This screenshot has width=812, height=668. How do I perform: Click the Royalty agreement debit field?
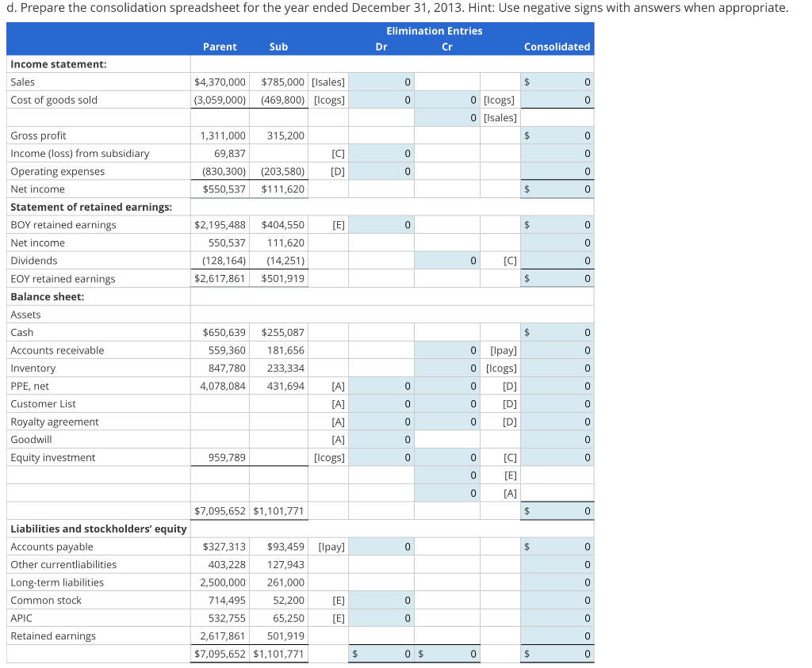click(381, 422)
